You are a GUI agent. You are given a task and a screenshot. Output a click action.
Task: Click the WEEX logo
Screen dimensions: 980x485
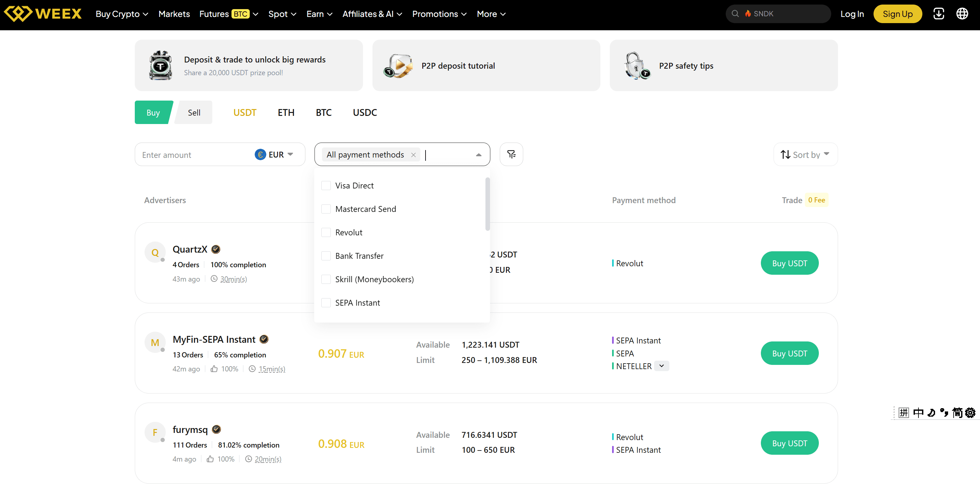tap(43, 14)
